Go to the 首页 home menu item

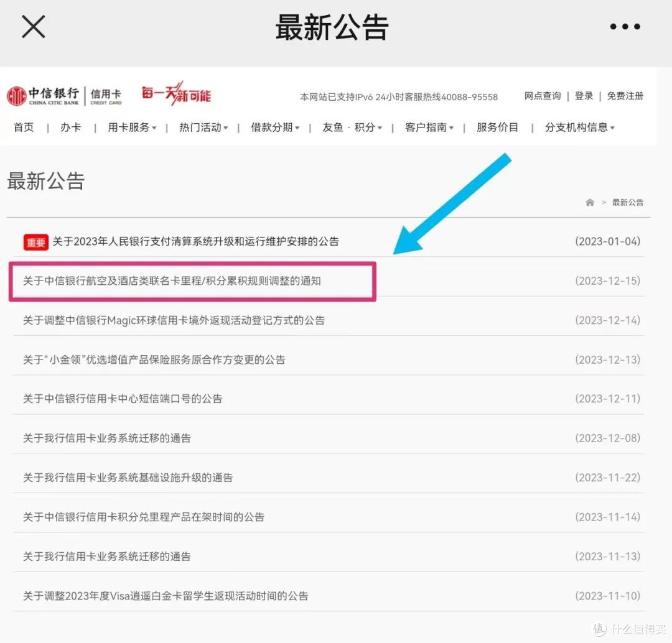coord(24,127)
